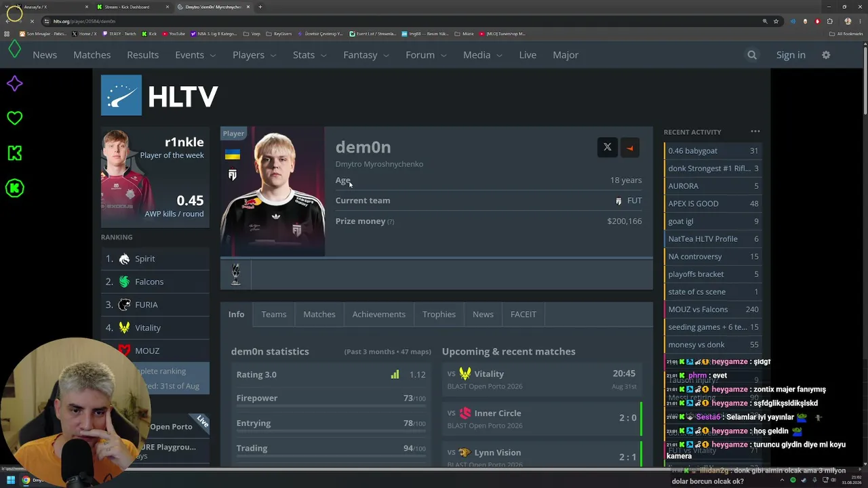The height and width of the screenshot is (488, 868).
Task: Switch to the Matches profile tab
Action: tap(319, 314)
